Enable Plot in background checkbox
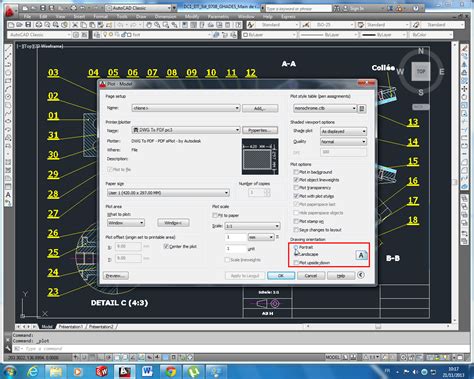Viewport: 474px width, 379px height. pos(296,172)
